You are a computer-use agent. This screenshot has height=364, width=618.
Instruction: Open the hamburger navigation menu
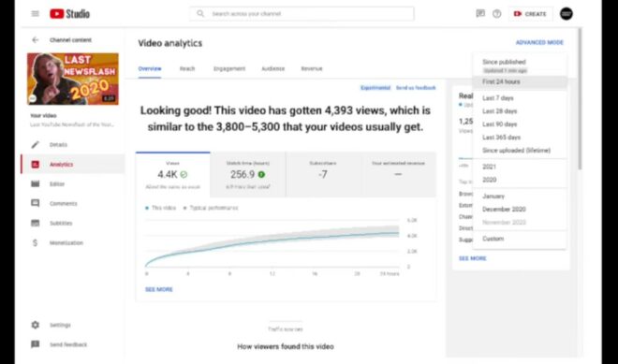pos(35,14)
